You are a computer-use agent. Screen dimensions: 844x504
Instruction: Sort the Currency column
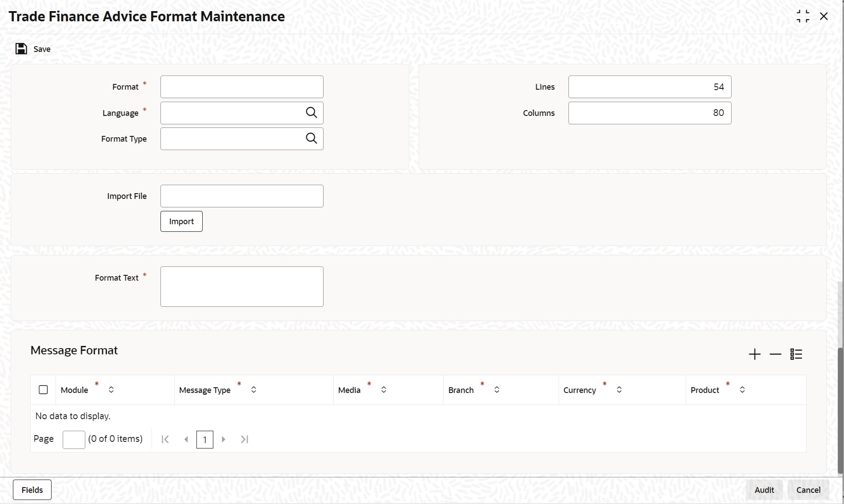(619, 389)
